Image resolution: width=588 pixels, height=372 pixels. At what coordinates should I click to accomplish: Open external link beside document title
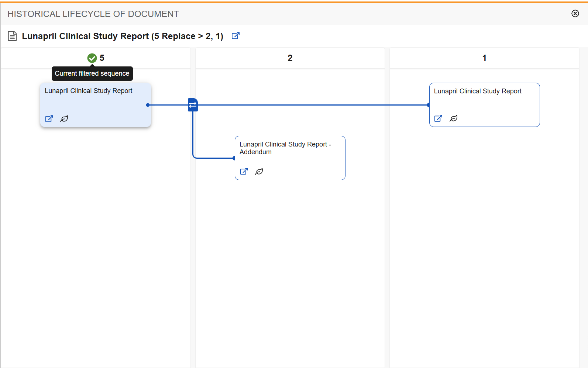[235, 36]
